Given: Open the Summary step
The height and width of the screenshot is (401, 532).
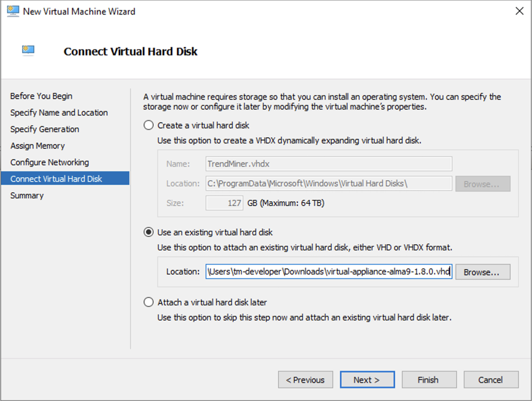Looking at the screenshot, I should (26, 195).
